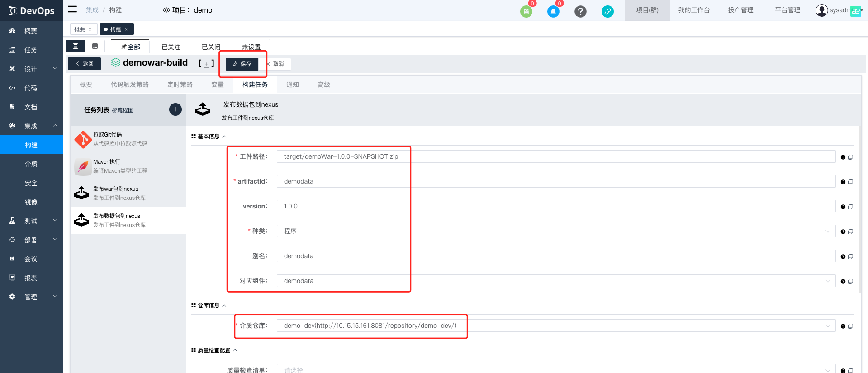Switch to the 定时策略 tab
Image resolution: width=868 pixels, height=373 pixels.
pyautogui.click(x=180, y=85)
